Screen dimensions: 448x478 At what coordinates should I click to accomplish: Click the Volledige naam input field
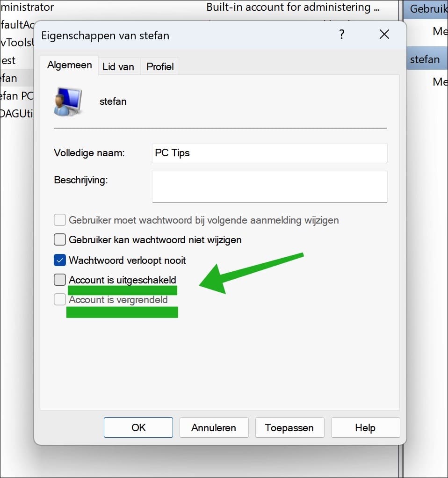click(270, 153)
